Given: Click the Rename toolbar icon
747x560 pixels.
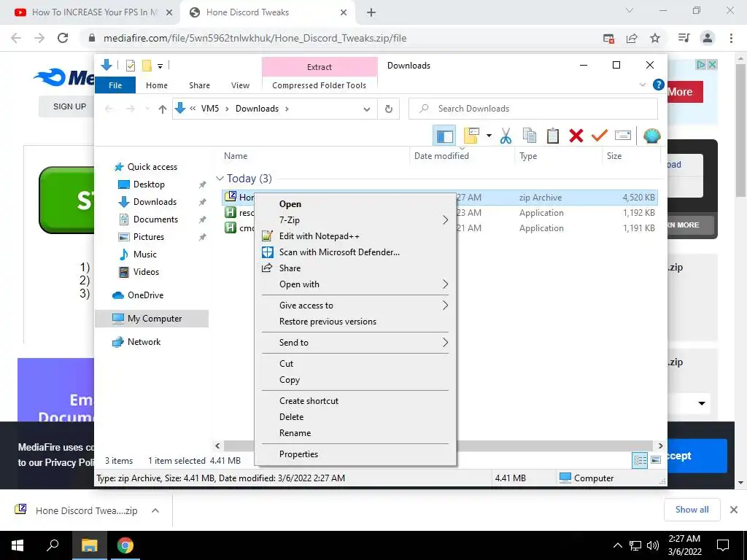Looking at the screenshot, I should 623,136.
